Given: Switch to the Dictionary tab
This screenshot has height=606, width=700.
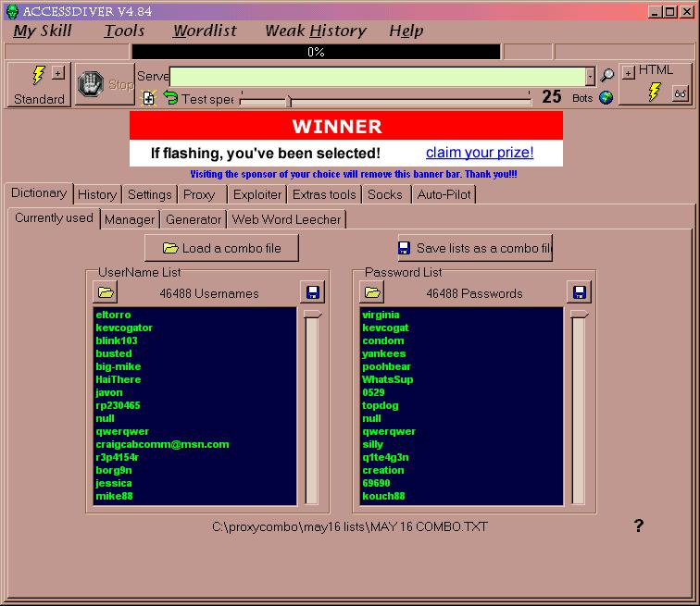Looking at the screenshot, I should (x=39, y=193).
